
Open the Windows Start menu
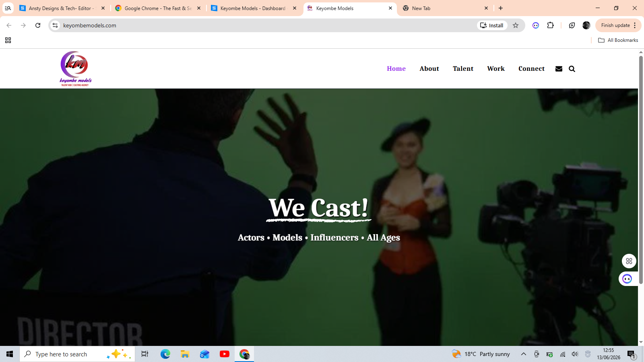point(10,354)
